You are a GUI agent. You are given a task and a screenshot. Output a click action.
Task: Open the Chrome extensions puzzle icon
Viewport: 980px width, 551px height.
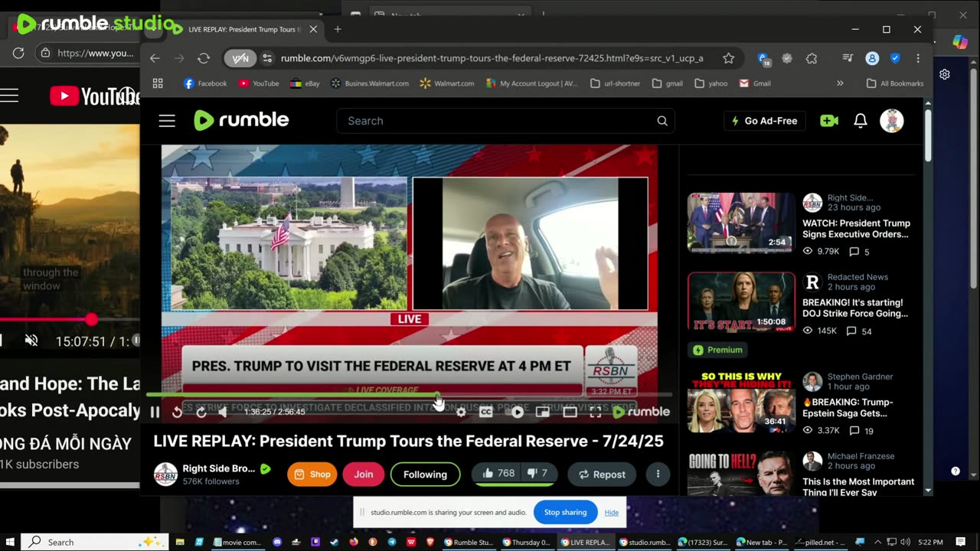coord(812,58)
